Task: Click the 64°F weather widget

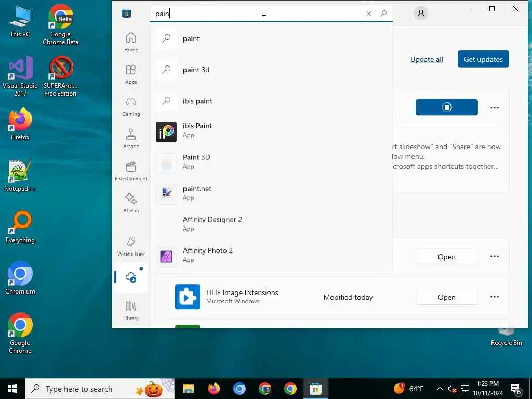Action: pyautogui.click(x=408, y=389)
